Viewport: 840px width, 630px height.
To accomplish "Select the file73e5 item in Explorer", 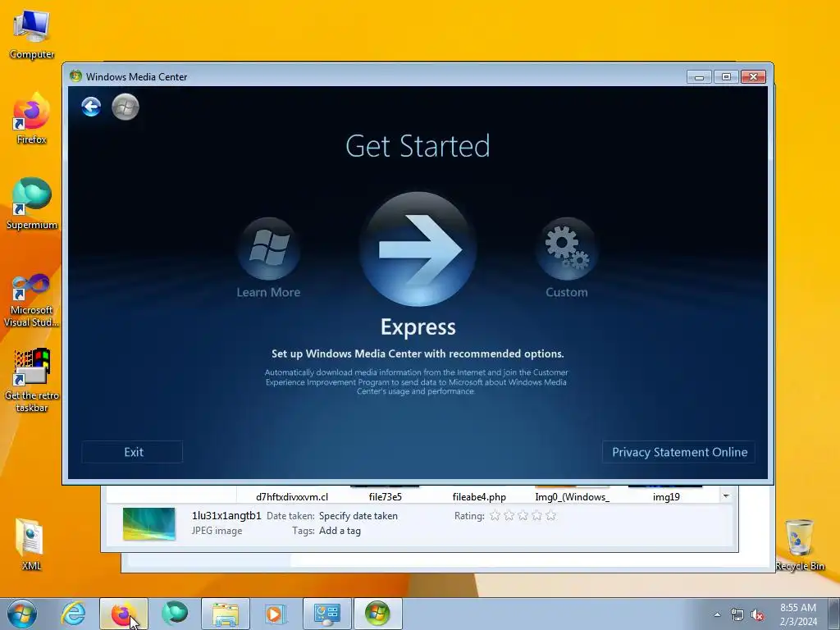I will click(386, 496).
